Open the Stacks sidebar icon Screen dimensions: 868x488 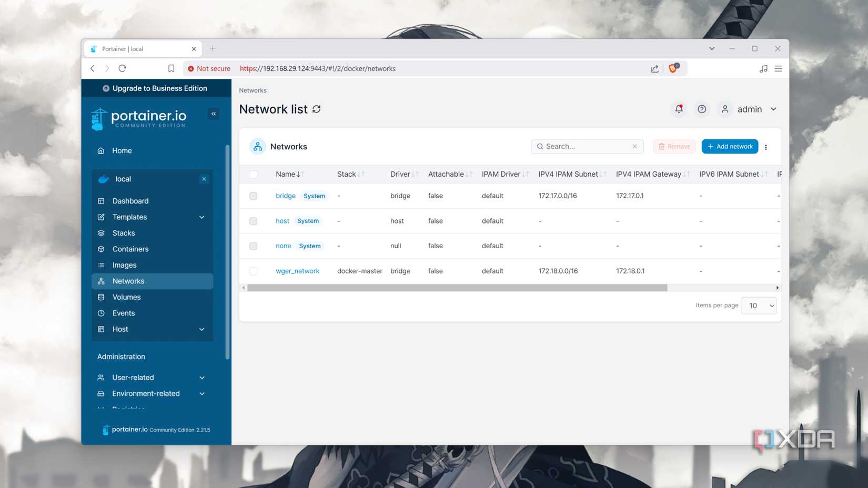point(100,233)
